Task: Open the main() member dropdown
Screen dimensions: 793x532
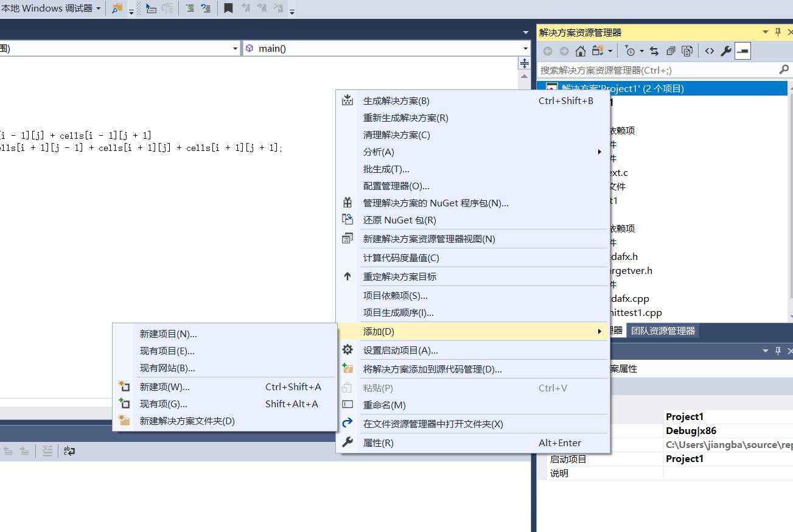Action: coord(526,49)
